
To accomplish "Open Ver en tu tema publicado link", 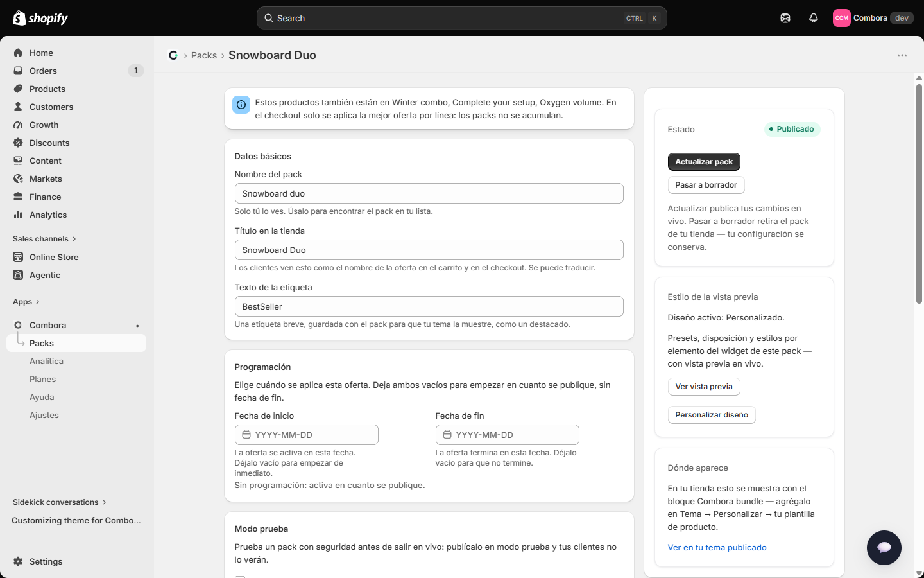I will [717, 548].
